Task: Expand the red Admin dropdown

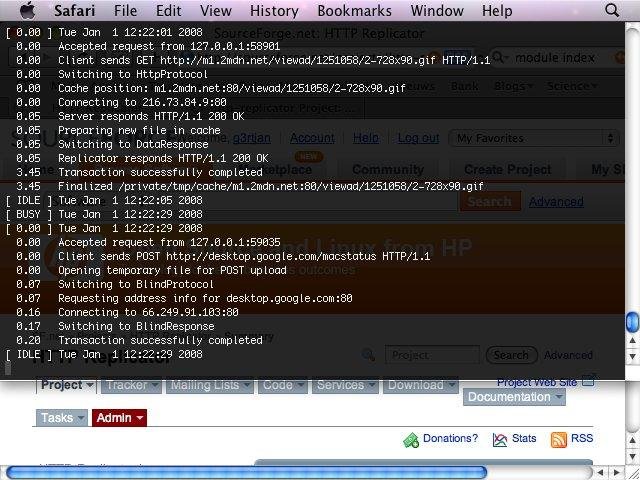Action: tap(119, 418)
